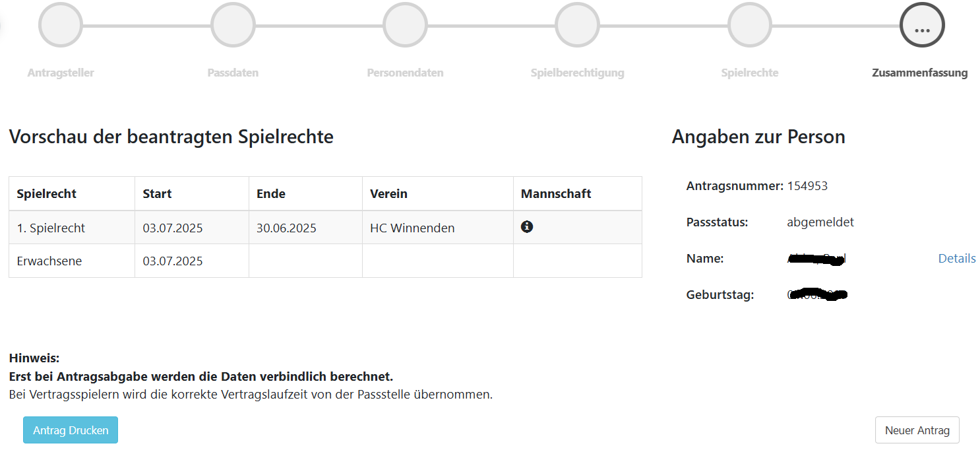Open the Personendaten step circle
This screenshot has width=980, height=456.
click(x=405, y=26)
